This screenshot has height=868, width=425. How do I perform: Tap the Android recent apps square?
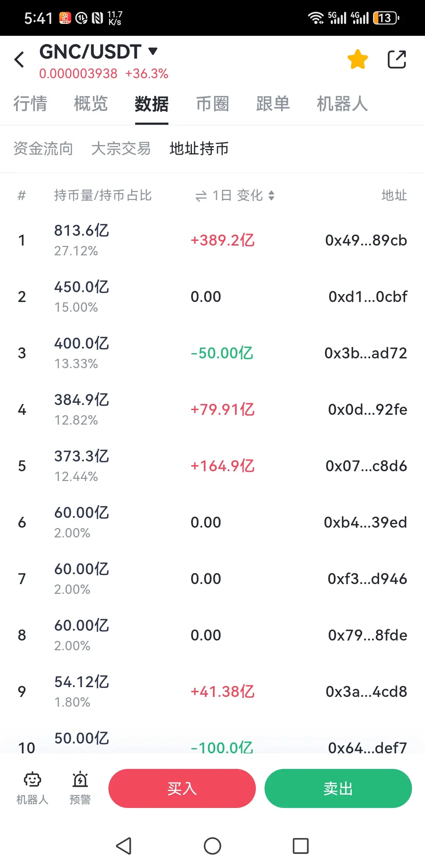point(301,846)
